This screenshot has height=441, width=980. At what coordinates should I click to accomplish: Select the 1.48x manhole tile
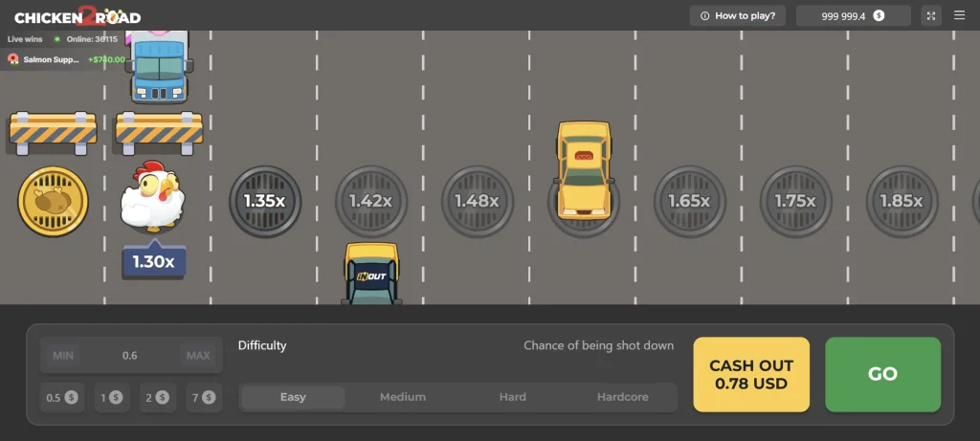478,201
